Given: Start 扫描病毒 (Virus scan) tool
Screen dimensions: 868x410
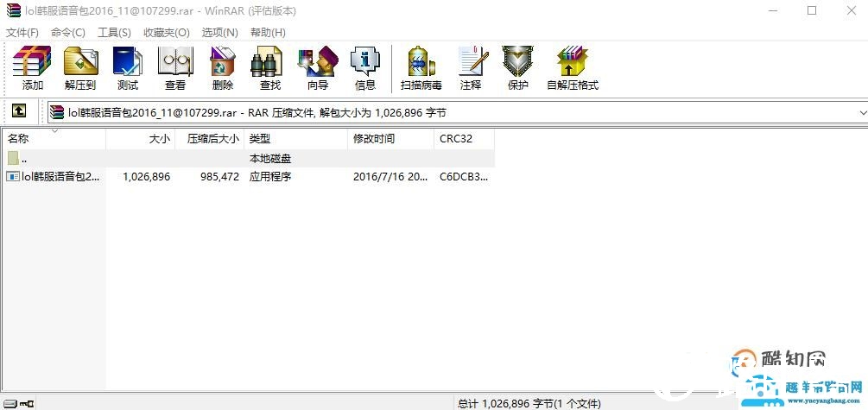Looking at the screenshot, I should click(x=421, y=67).
